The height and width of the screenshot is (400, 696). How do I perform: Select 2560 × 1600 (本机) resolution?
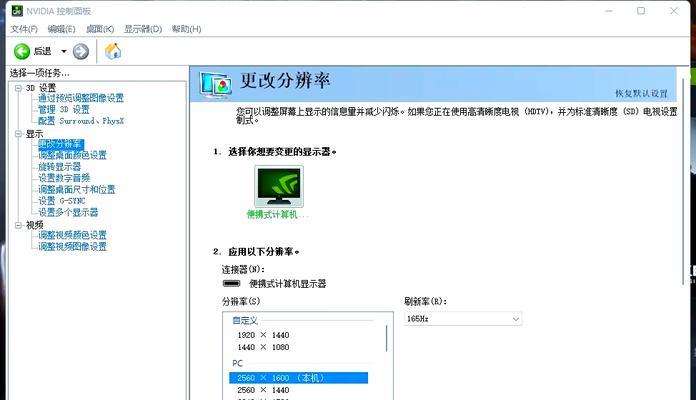298,378
